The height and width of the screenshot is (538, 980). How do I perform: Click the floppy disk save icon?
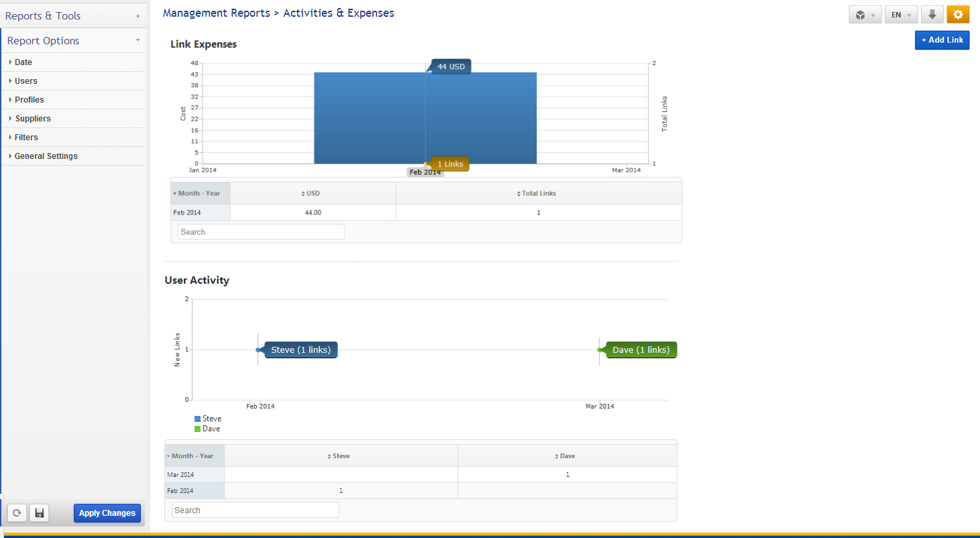(x=40, y=513)
